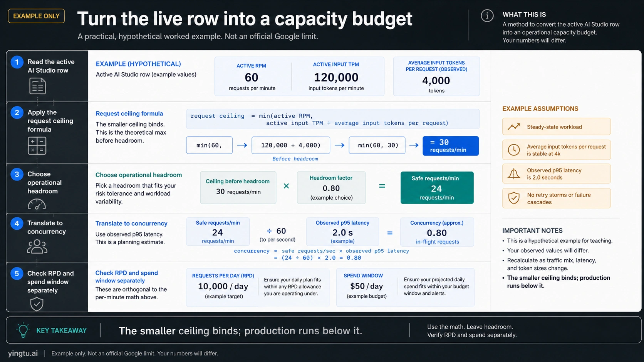Click the REQUESTS PER DAY (RPD) label
The width and height of the screenshot is (644, 362).
coord(223,275)
